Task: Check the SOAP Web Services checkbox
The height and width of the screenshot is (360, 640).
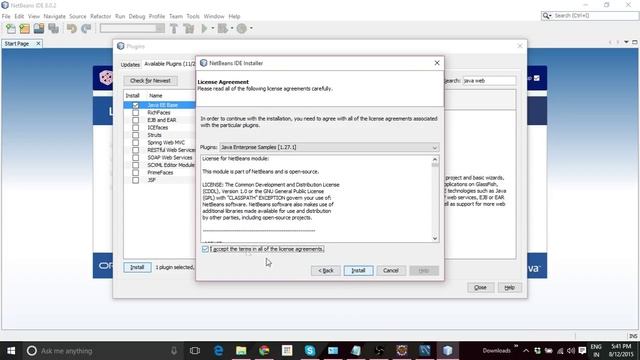Action: [x=136, y=158]
